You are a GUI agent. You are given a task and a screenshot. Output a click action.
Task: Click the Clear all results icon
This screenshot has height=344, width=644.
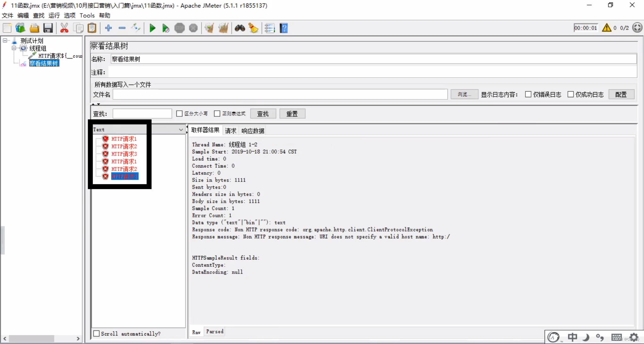point(223,28)
